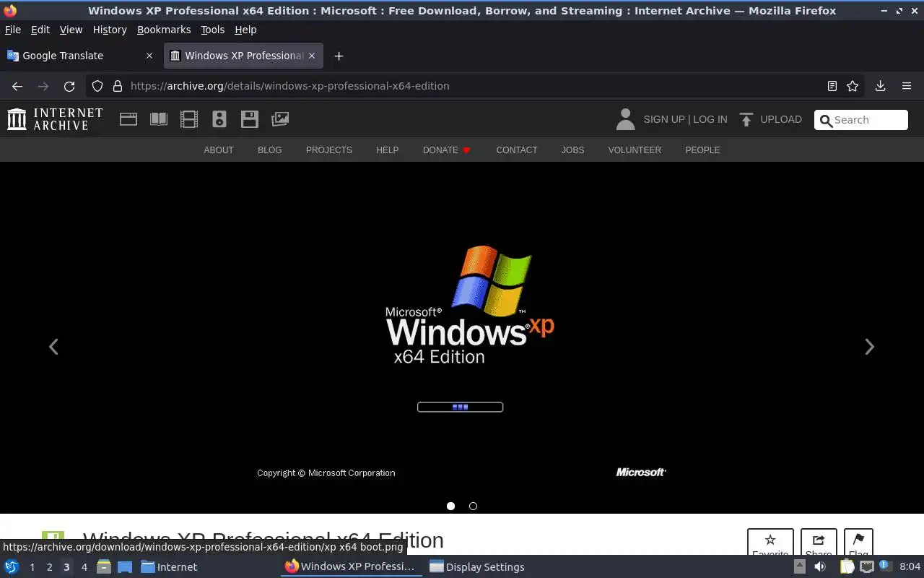This screenshot has height=578, width=924.
Task: Click the Share button
Action: 819,543
